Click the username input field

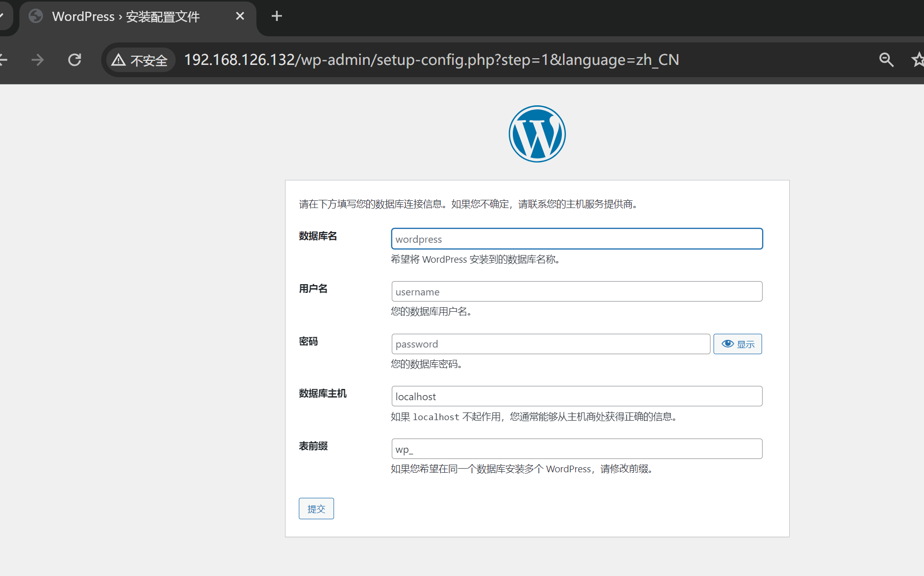(x=577, y=292)
